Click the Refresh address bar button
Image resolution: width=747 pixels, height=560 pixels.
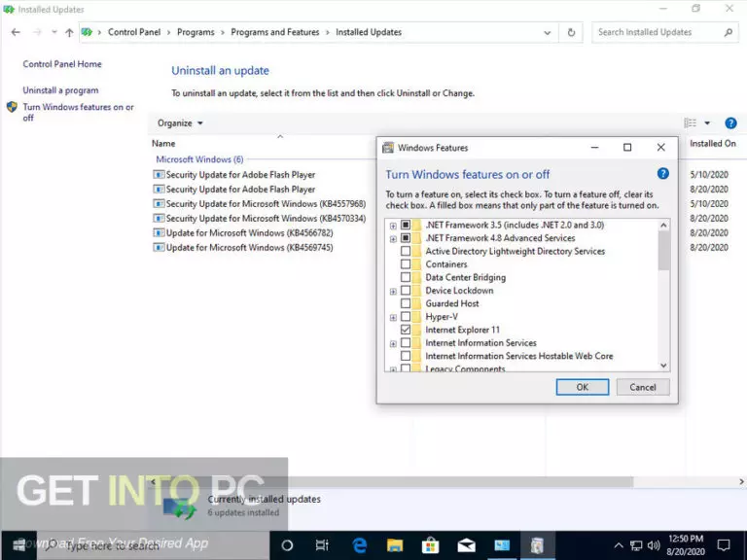tap(571, 32)
